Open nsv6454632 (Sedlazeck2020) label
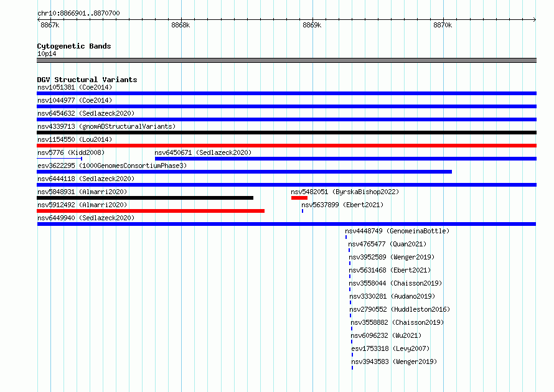This screenshot has width=554, height=392. [x=86, y=113]
